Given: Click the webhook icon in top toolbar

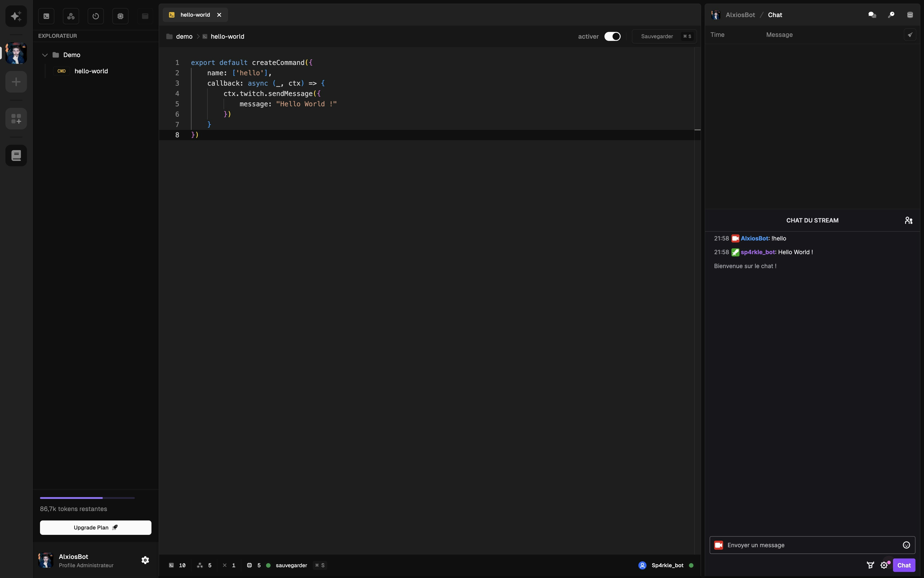Looking at the screenshot, I should tap(71, 16).
